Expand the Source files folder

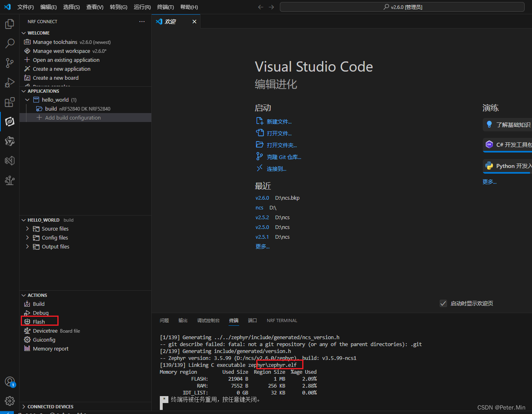(x=27, y=229)
